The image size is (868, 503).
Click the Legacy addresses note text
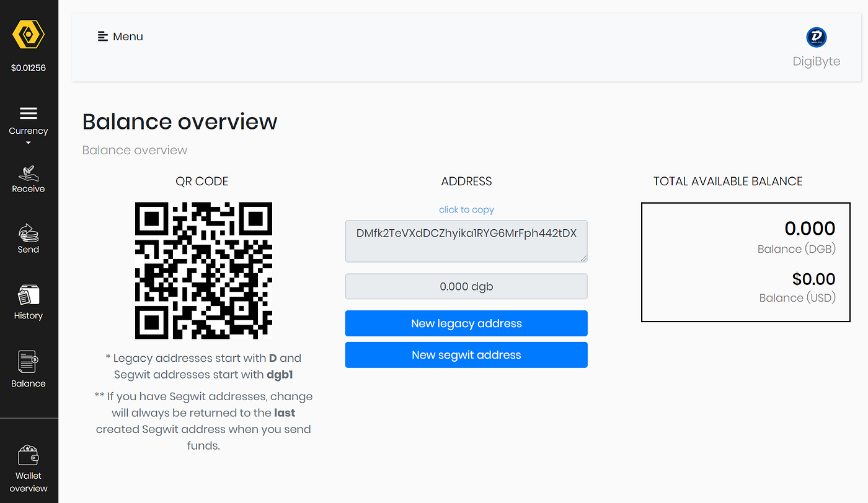point(203,366)
